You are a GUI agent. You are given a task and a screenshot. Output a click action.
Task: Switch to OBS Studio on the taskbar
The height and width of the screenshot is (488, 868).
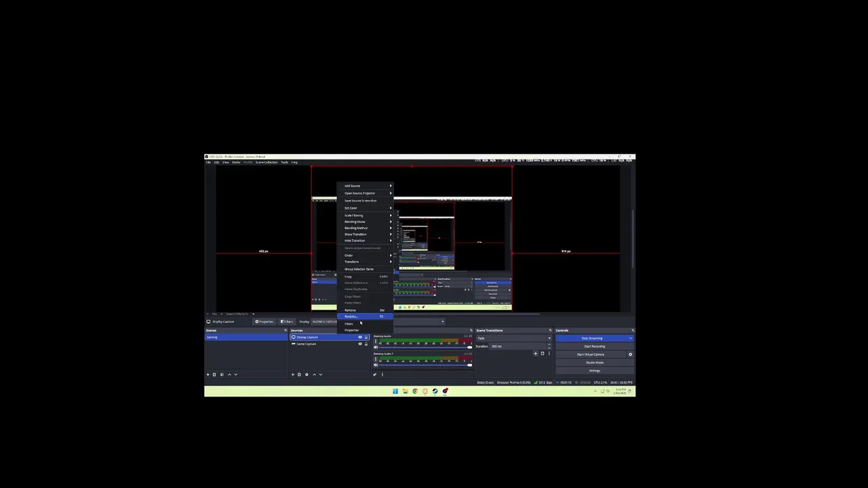coord(446,391)
